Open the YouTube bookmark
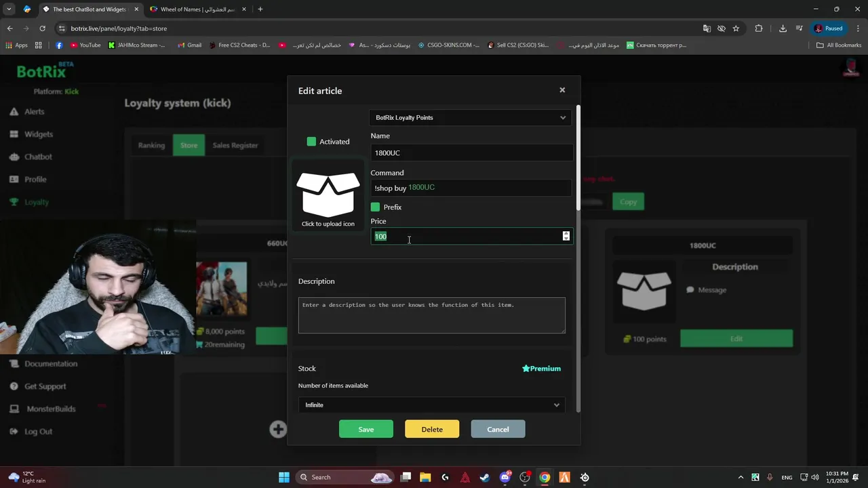868x488 pixels. 85,45
